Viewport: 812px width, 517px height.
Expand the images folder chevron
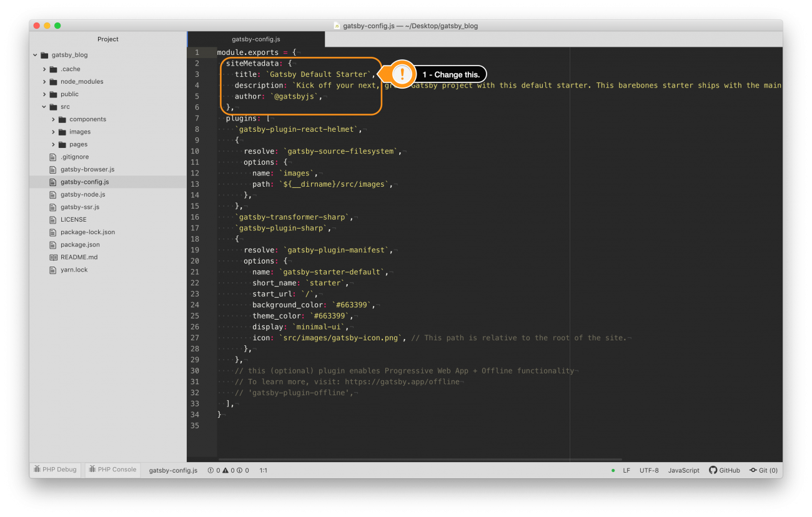pos(53,132)
